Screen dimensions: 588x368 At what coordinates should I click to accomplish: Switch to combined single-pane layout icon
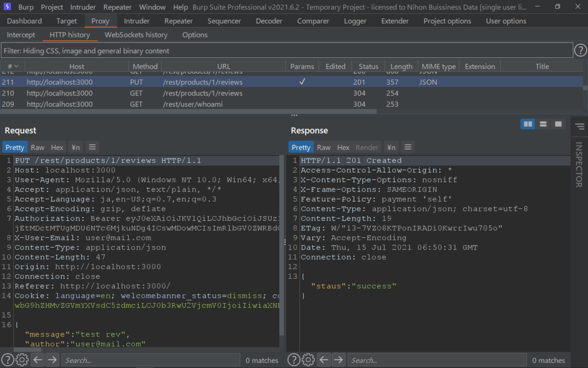558,124
